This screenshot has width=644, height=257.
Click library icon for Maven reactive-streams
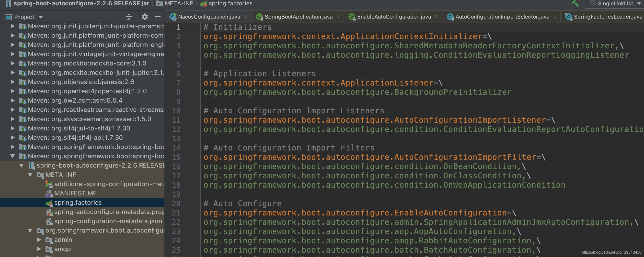pos(23,110)
